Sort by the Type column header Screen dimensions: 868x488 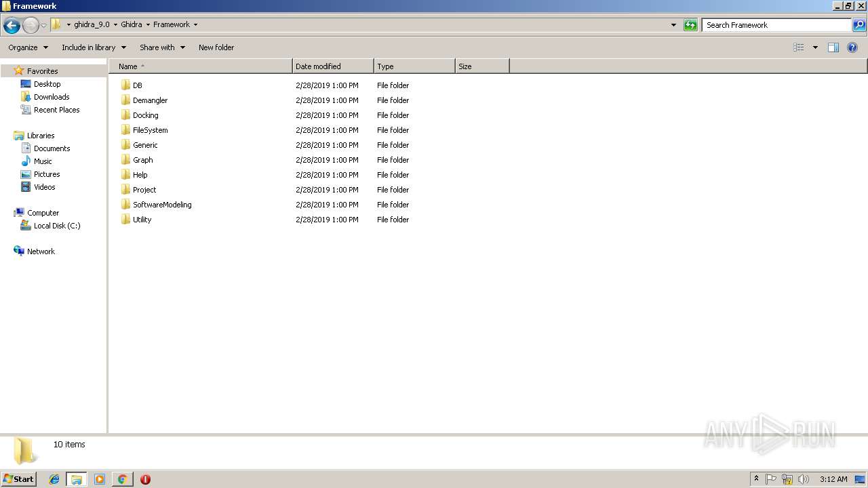point(414,66)
